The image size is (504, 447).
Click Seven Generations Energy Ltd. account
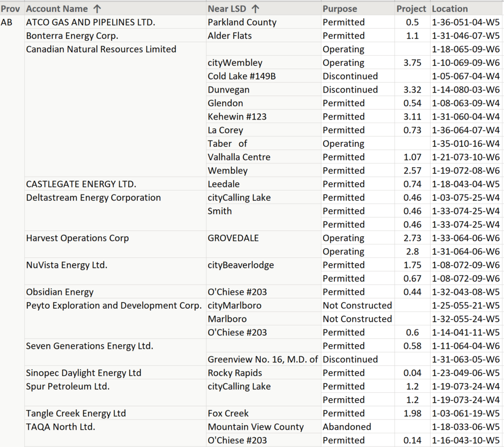90,346
